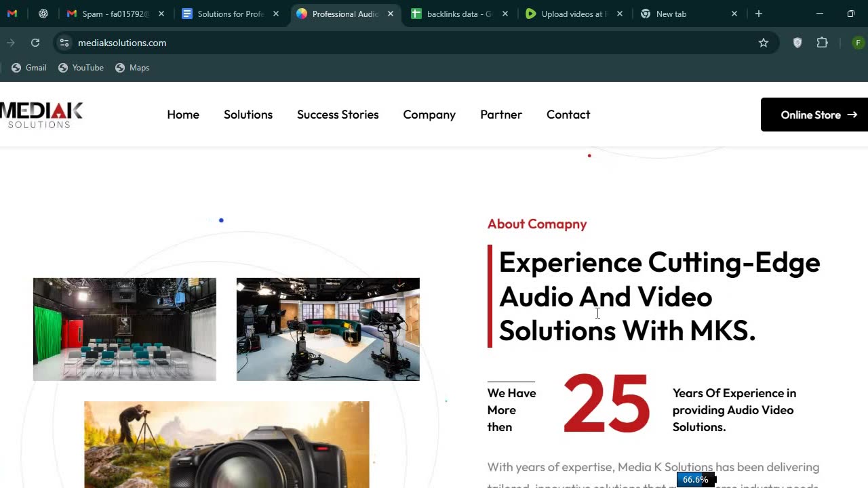868x488 pixels.
Task: Click the Media K Solutions logo
Action: click(41, 115)
